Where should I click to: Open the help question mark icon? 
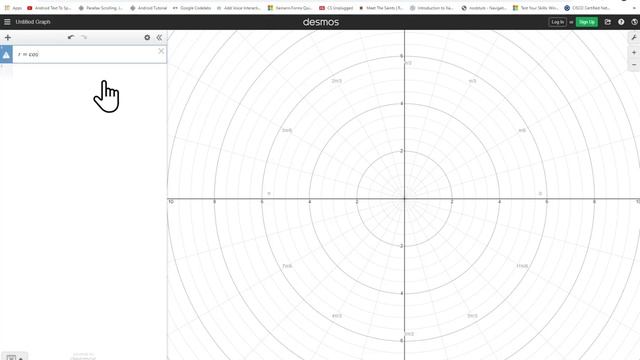(x=621, y=22)
